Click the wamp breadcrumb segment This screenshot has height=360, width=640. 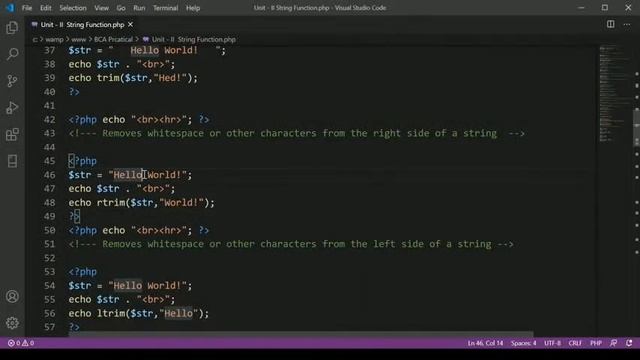[54, 40]
